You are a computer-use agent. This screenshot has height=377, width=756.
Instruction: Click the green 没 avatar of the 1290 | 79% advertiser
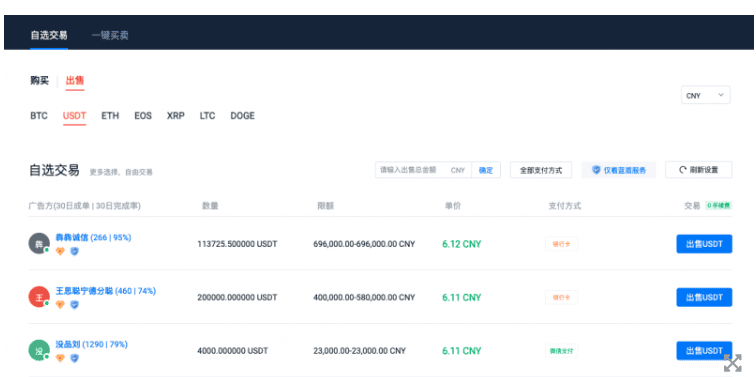[x=39, y=350]
